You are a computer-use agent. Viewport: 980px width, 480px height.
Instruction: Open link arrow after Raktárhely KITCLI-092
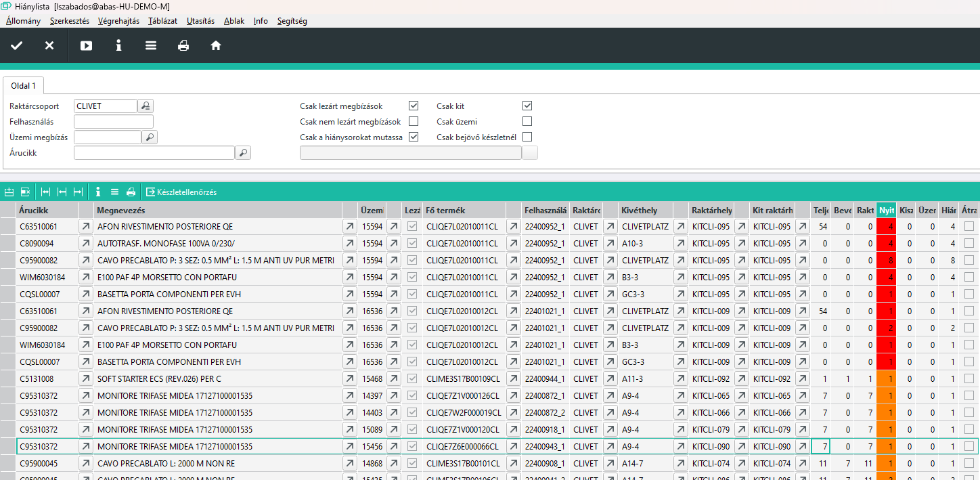(x=742, y=378)
